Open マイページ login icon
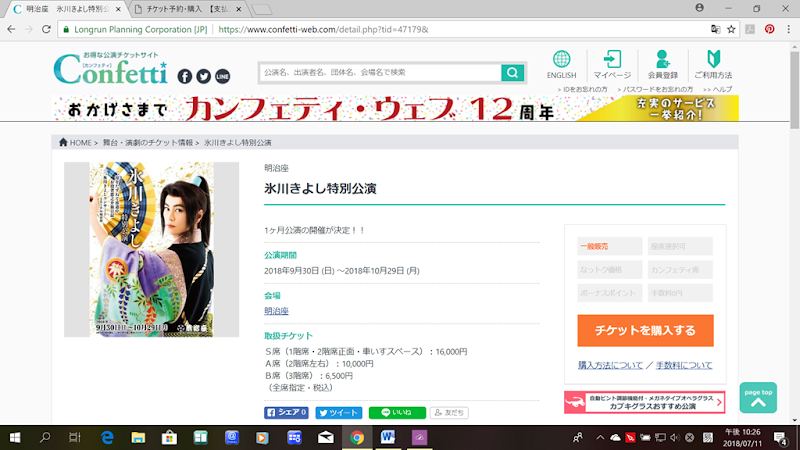The height and width of the screenshot is (450, 800). pyautogui.click(x=612, y=65)
